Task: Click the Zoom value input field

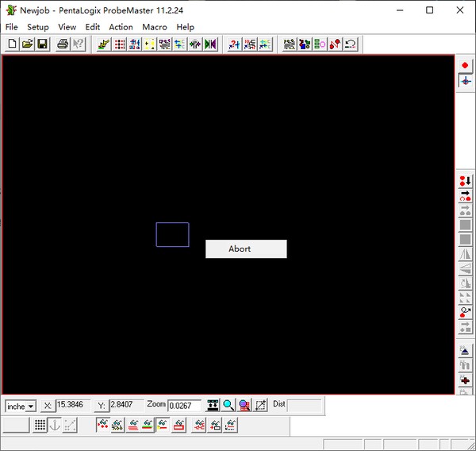Action: 185,406
